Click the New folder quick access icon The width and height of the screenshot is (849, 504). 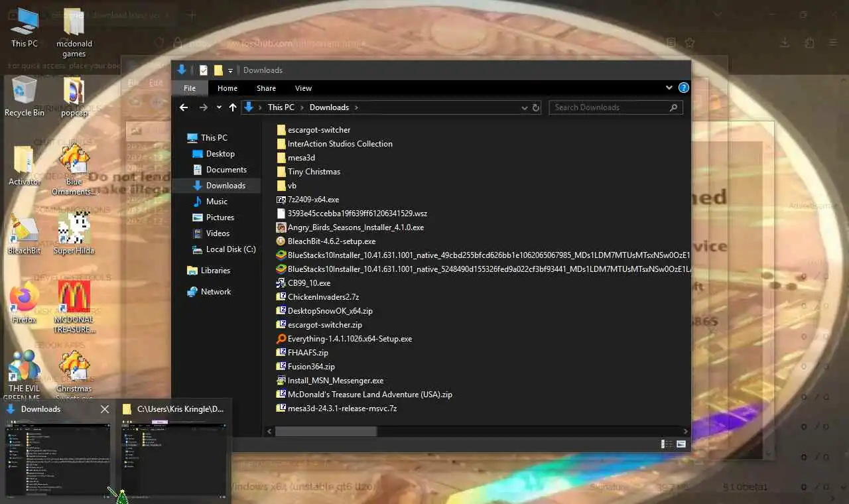(218, 70)
